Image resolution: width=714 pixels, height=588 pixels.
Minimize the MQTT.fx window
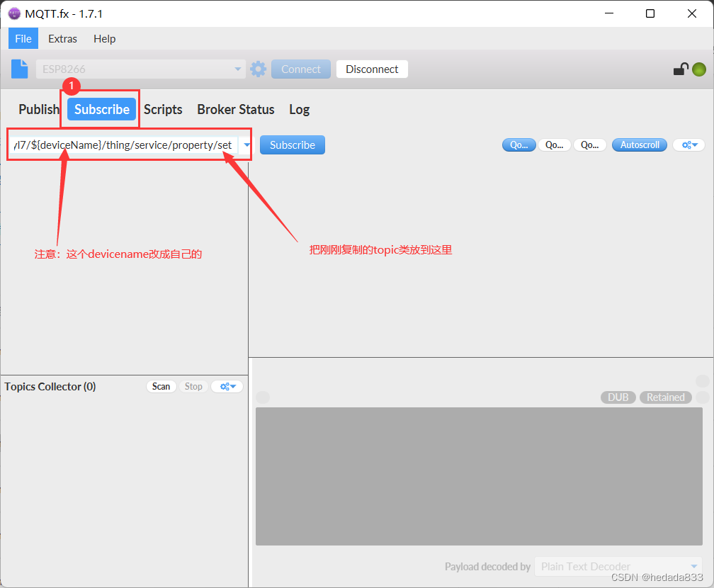pyautogui.click(x=609, y=13)
